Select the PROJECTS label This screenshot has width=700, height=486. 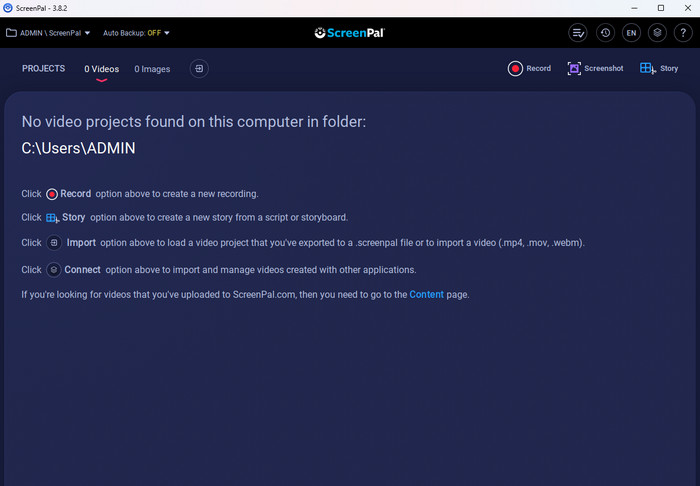coord(43,69)
